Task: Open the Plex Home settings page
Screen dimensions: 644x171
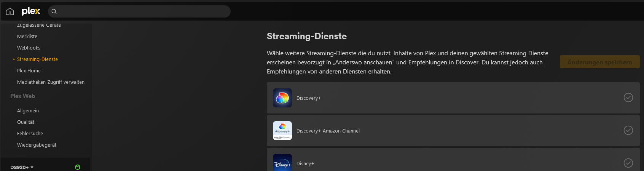Action: point(29,71)
